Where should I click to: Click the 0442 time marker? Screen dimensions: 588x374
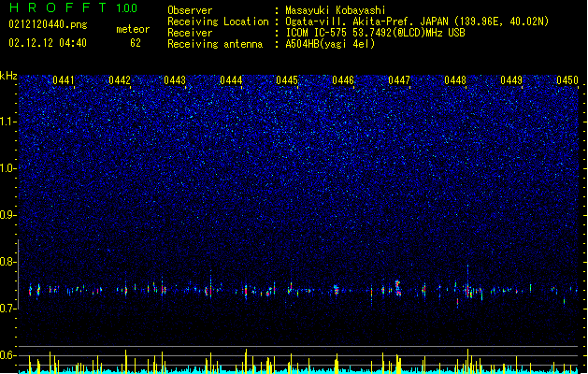tap(120, 80)
